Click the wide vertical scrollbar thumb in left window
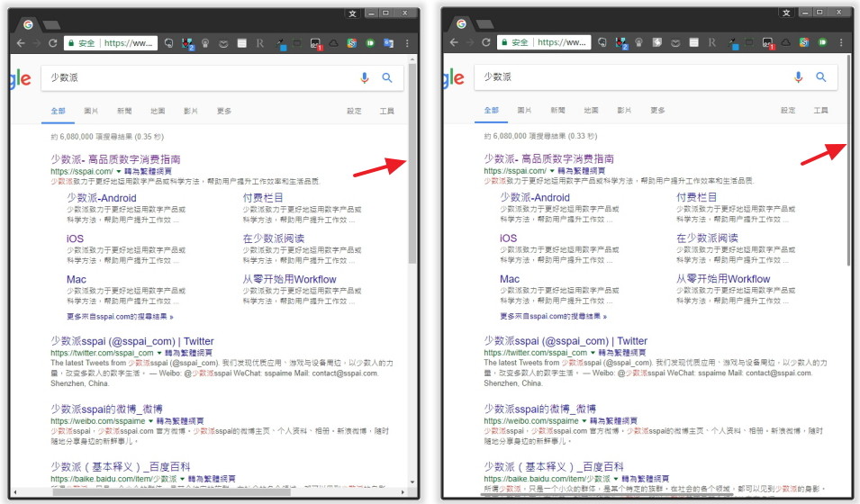The image size is (860, 504). 412,165
